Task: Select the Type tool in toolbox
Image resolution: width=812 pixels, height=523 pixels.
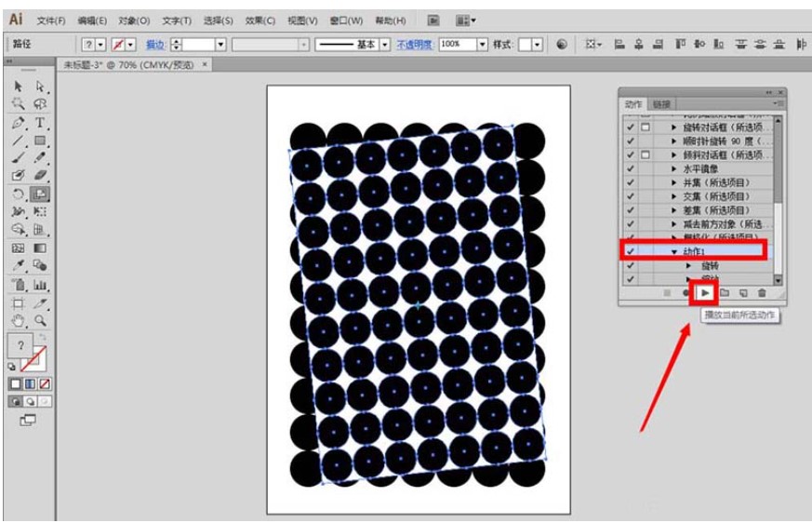Action: pos(40,123)
